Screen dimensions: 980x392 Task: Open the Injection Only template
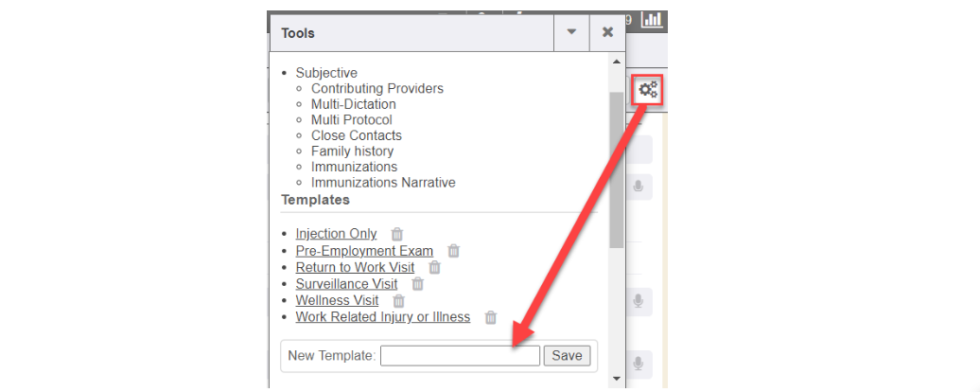click(x=336, y=234)
